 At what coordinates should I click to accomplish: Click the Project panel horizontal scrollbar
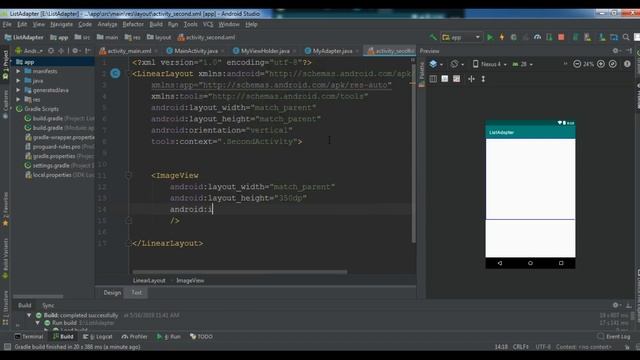[38, 296]
